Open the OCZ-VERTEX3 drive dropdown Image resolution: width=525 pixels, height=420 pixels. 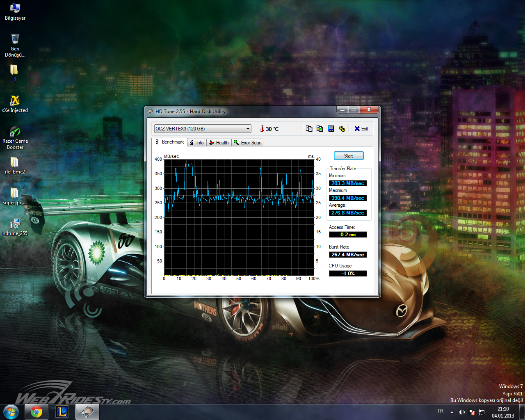tap(203, 129)
